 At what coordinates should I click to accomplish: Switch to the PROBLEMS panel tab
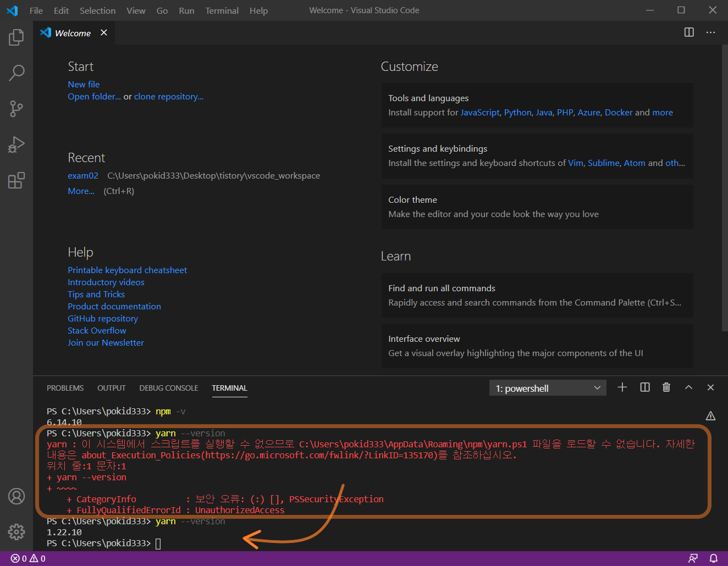point(65,388)
